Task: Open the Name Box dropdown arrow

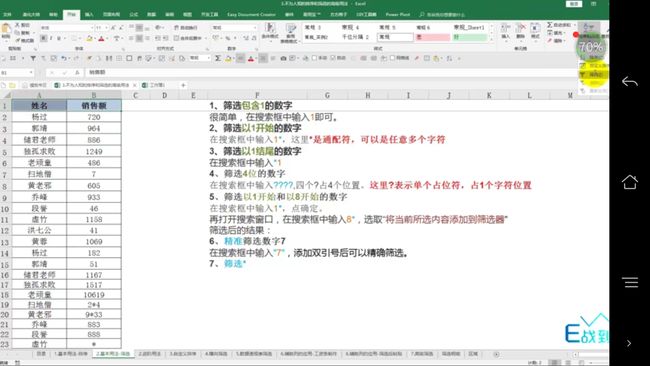Action: [31, 73]
